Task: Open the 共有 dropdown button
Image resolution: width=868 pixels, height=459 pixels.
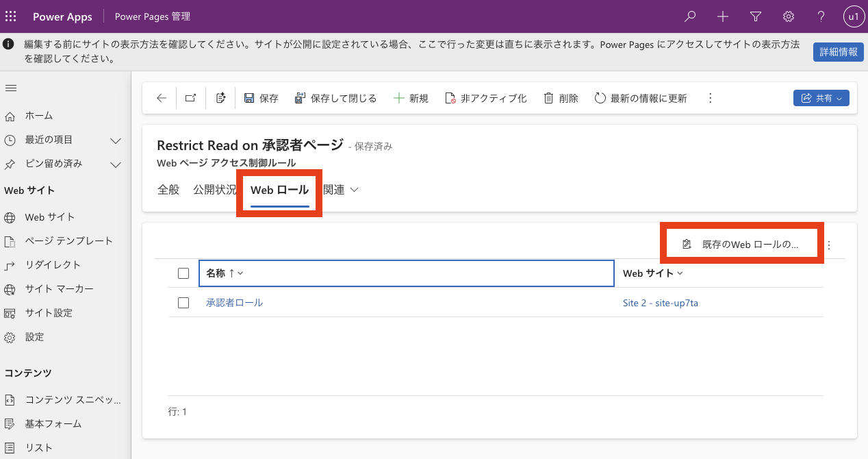Action: 821,98
